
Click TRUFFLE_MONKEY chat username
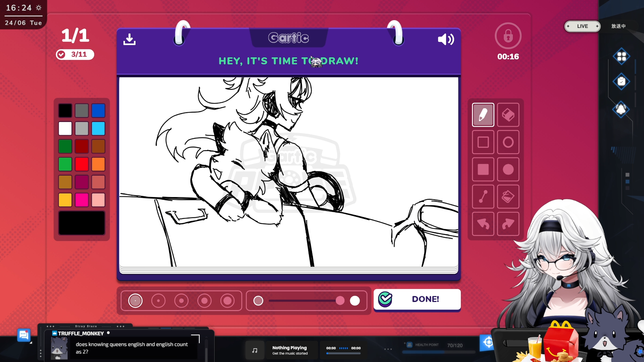pos(81,334)
